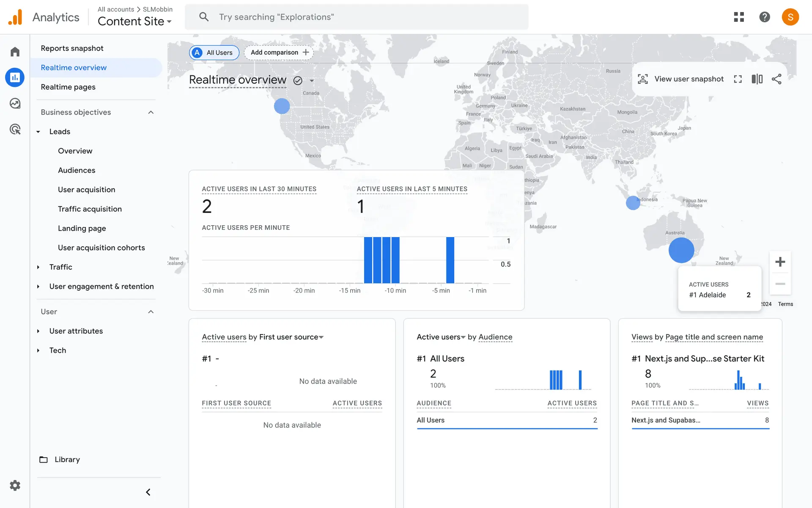Open the Google apps grid
The image size is (812, 508).
pos(739,17)
